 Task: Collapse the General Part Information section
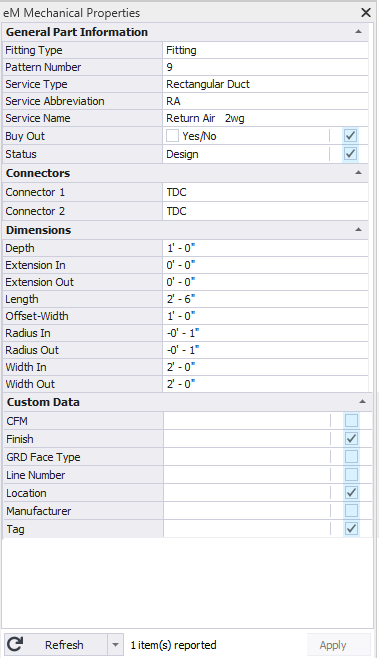(358, 32)
